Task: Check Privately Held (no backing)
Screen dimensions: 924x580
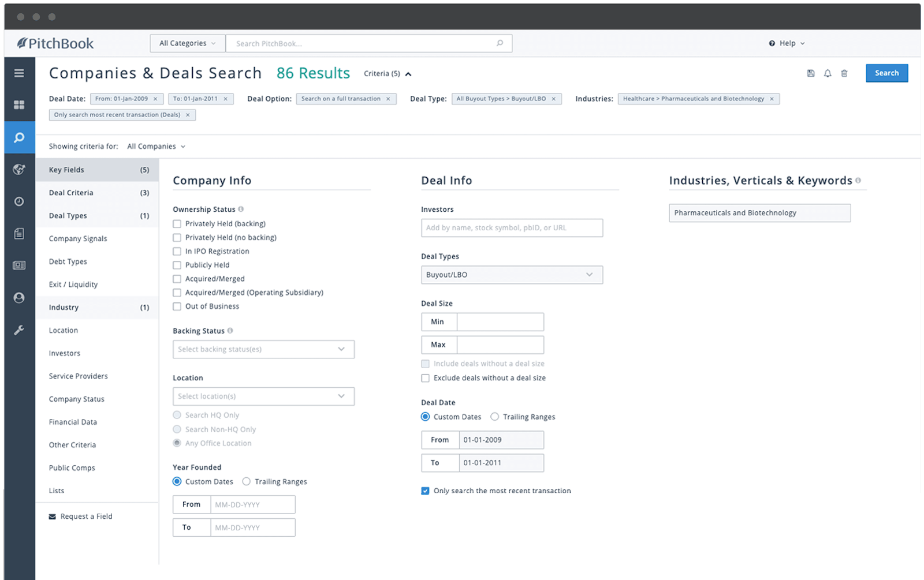Action: point(177,238)
